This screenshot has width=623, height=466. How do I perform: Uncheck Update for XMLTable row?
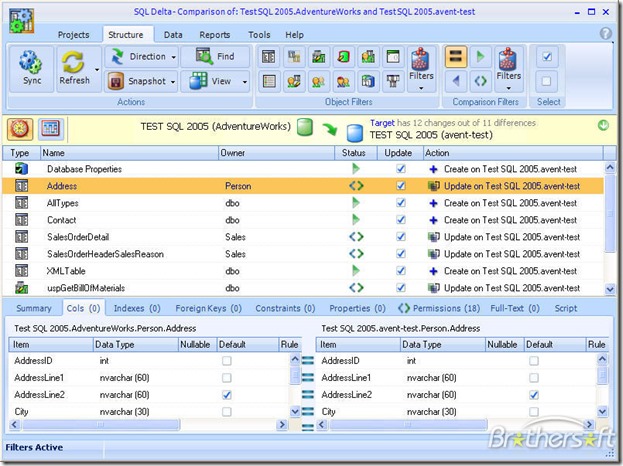[400, 271]
